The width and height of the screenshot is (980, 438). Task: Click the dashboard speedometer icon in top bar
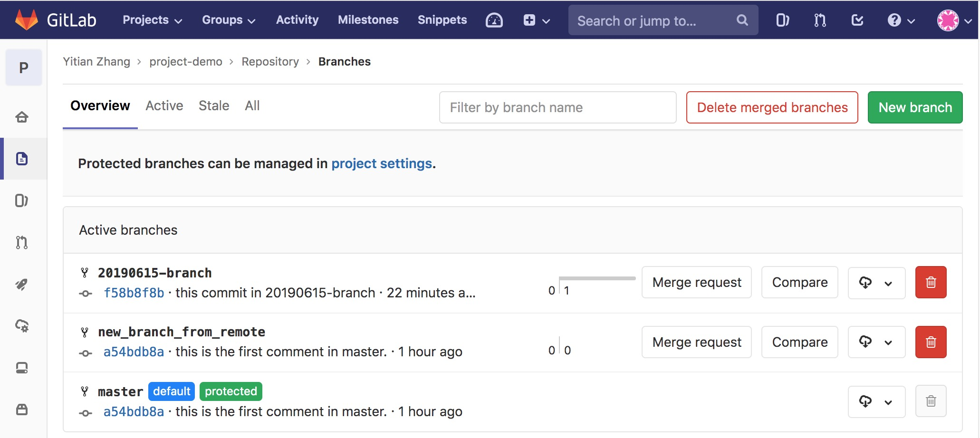click(x=494, y=20)
